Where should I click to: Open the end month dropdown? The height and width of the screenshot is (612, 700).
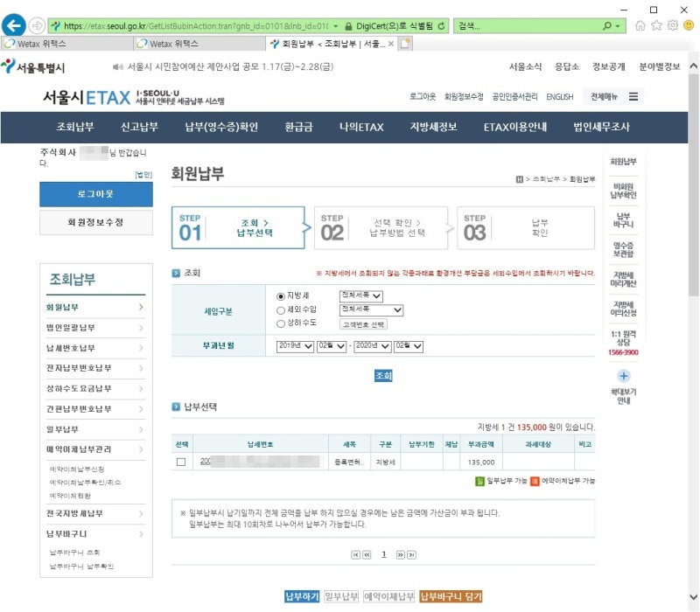coord(409,346)
